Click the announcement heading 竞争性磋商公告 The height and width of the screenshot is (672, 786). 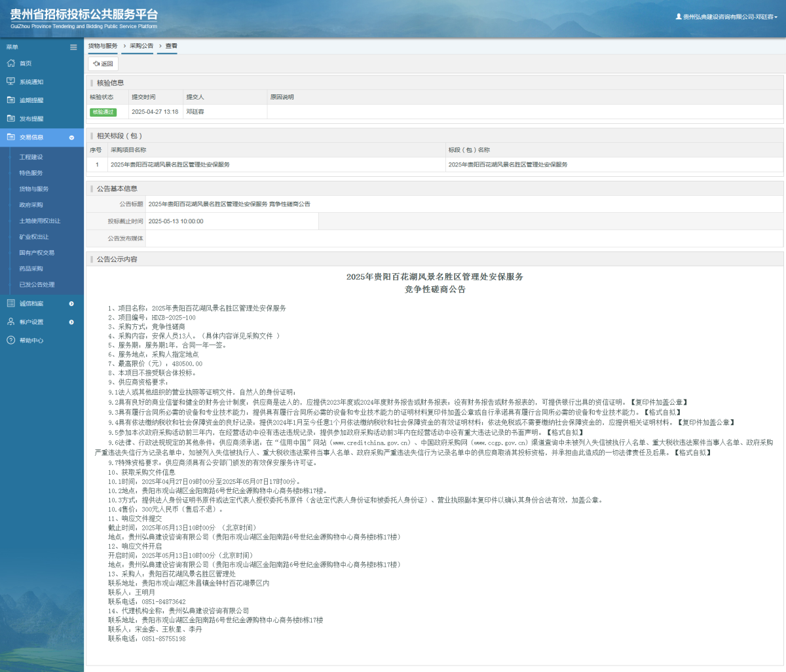click(435, 289)
